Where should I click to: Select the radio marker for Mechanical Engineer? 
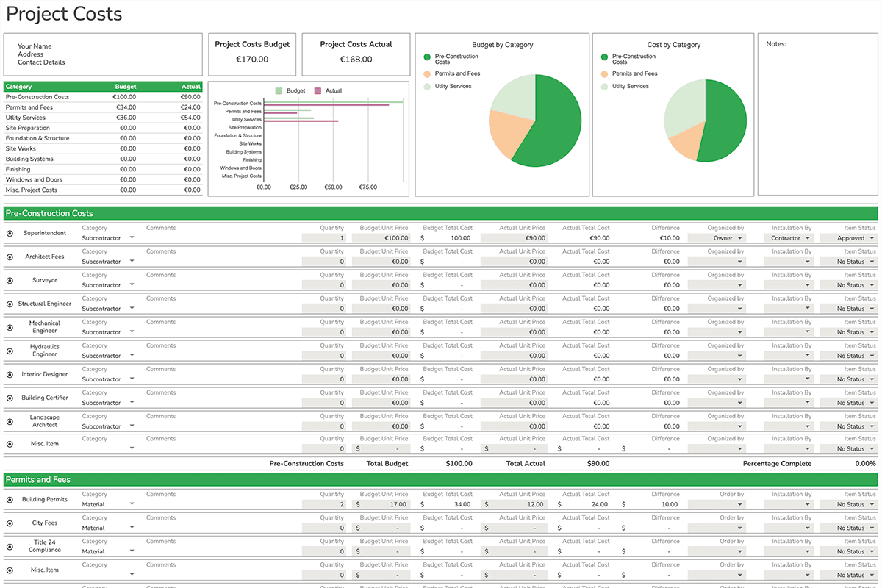pyautogui.click(x=10, y=327)
